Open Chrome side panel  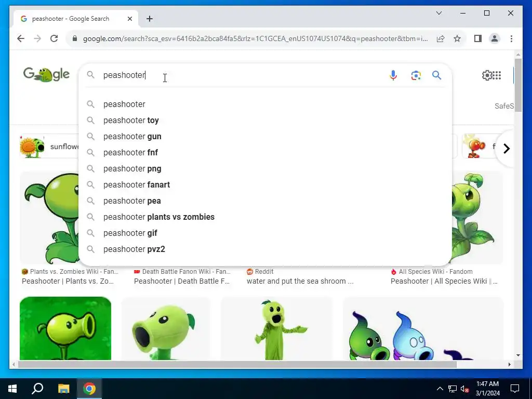[x=478, y=38]
